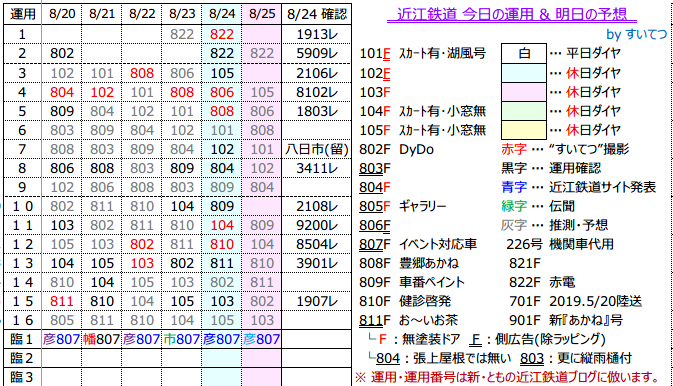Click the 809F 車番ペイント legend entry
The height and width of the screenshot is (386, 673).
tap(412, 282)
